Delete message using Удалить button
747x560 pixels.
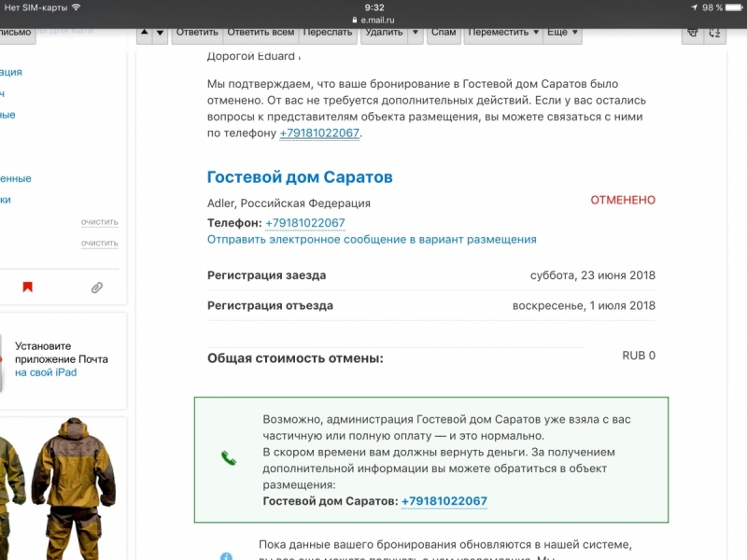click(384, 33)
